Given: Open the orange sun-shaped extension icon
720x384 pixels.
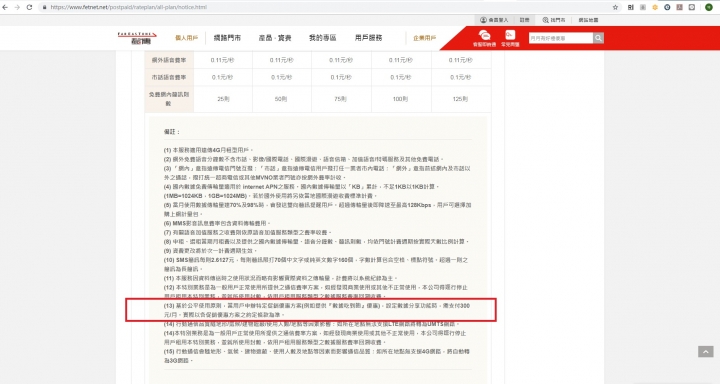Looking at the screenshot, I should coord(655,7).
